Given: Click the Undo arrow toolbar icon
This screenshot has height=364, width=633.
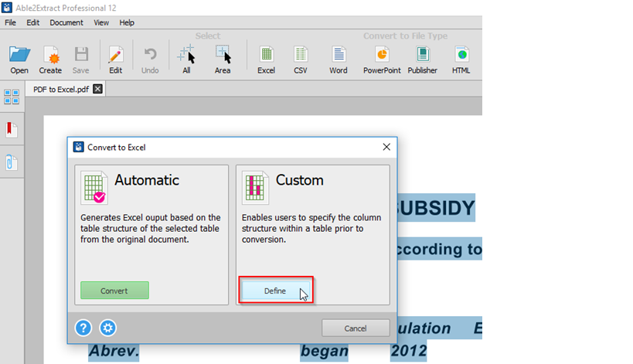Looking at the screenshot, I should coord(150,54).
